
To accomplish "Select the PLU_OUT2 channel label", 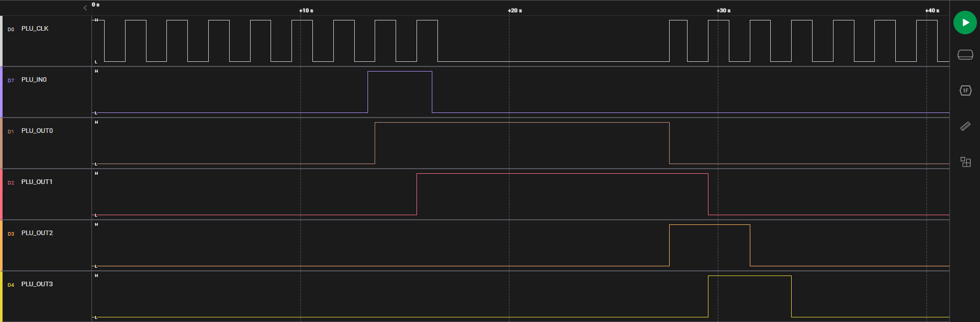I will point(37,233).
